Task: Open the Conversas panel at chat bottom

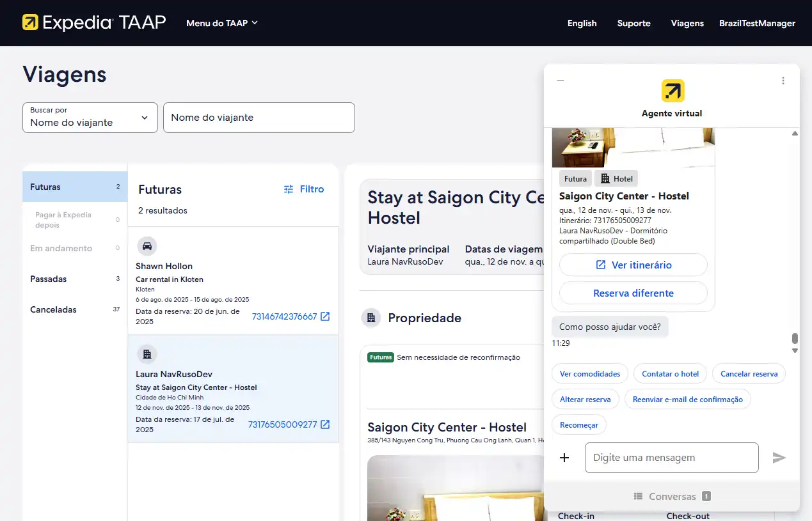Action: (x=672, y=496)
